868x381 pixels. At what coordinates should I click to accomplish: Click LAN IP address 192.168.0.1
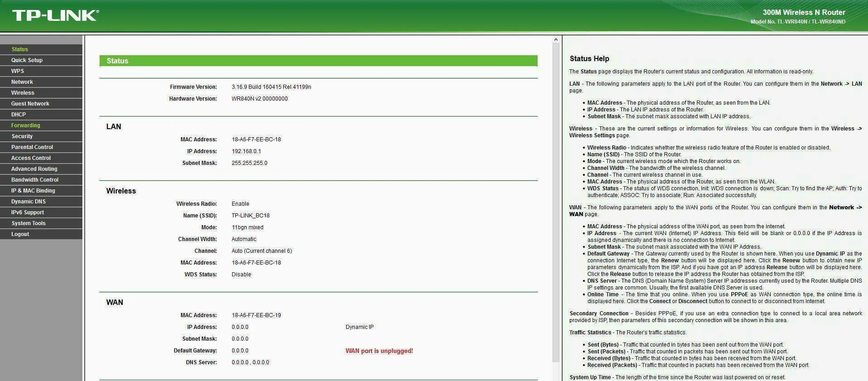coord(246,151)
